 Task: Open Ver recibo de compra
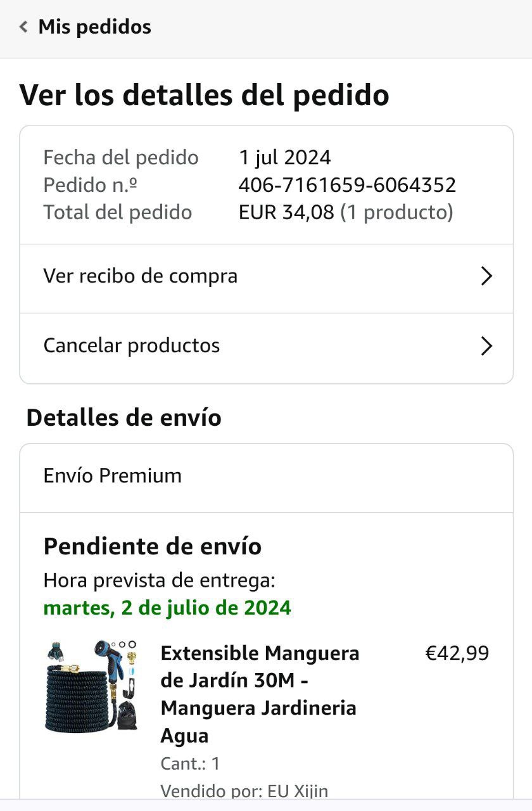(x=141, y=276)
